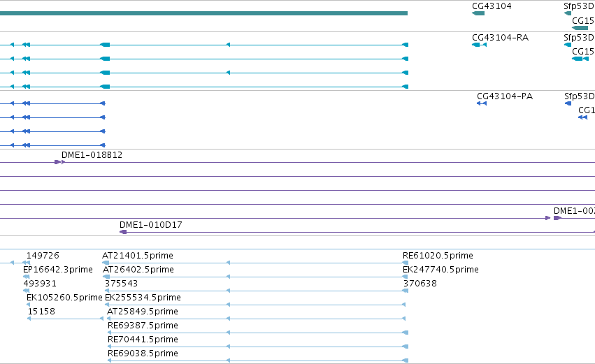Click the 15158 EST label
This screenshot has width=595, height=364.
tap(41, 312)
